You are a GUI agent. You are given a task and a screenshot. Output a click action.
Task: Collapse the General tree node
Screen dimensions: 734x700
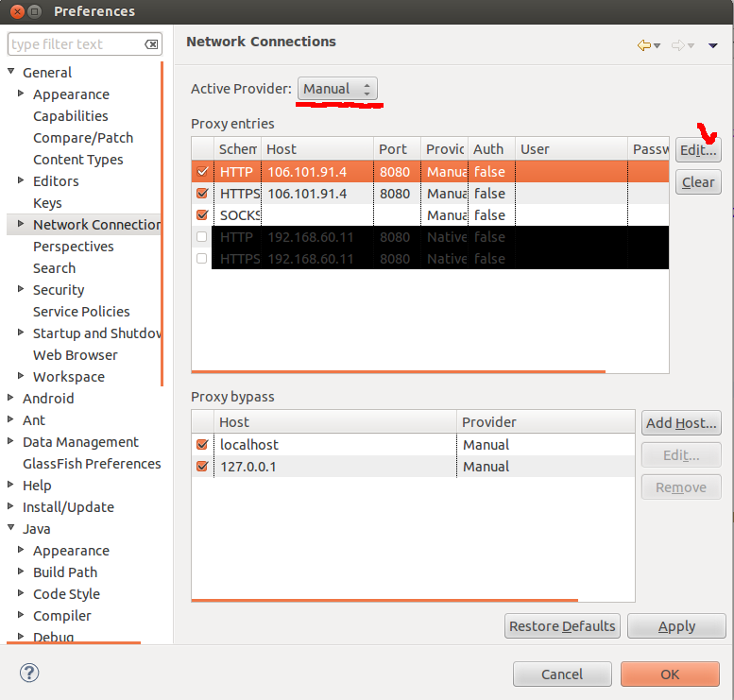(10, 71)
